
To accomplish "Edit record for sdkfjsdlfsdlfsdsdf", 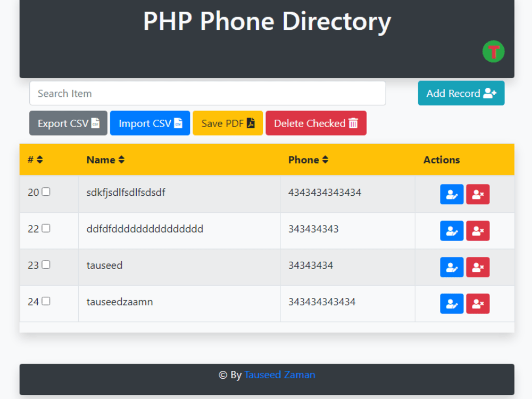I will click(452, 194).
